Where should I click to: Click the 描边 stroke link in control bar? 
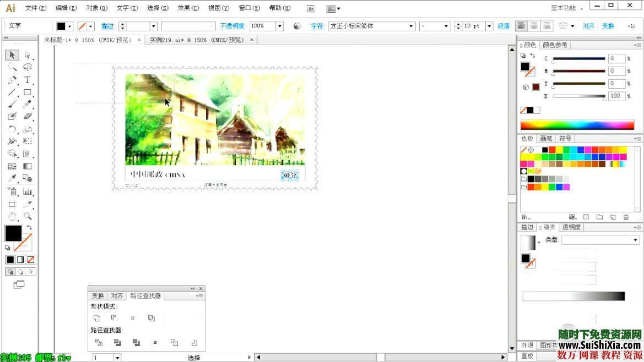(x=107, y=26)
